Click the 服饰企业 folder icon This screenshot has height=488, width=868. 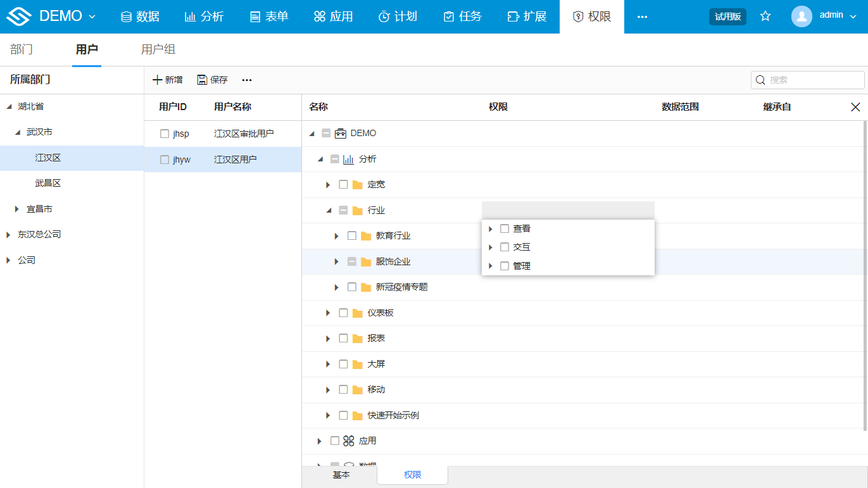click(366, 261)
